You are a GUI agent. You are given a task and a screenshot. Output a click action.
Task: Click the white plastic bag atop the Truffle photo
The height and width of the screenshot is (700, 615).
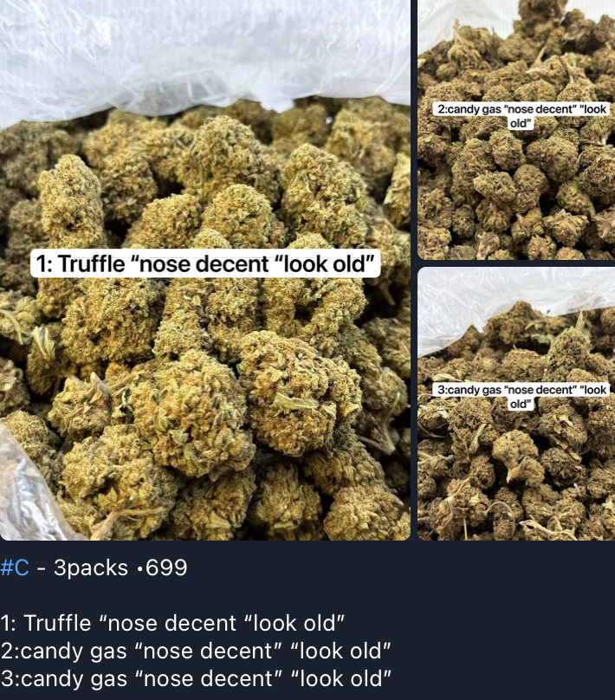204,49
